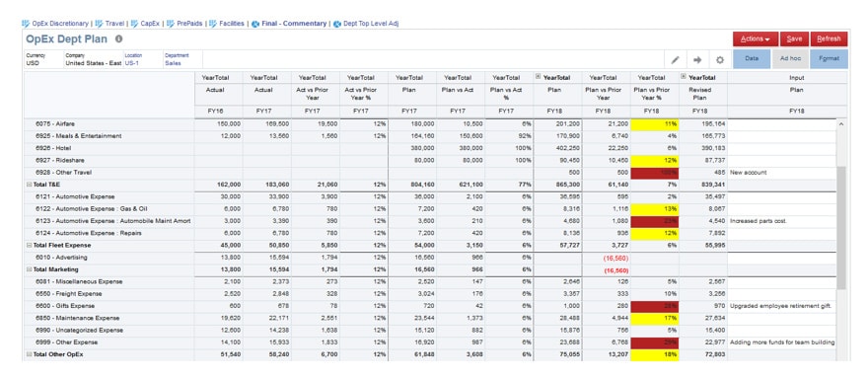Click the pencil edit icon
Viewport: 868px width, 378px height.
pos(676,59)
